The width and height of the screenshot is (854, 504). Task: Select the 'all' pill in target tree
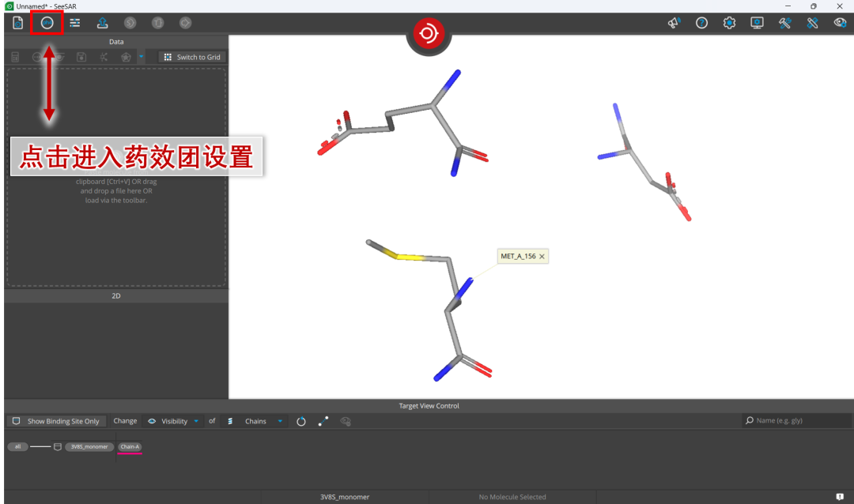(17, 447)
